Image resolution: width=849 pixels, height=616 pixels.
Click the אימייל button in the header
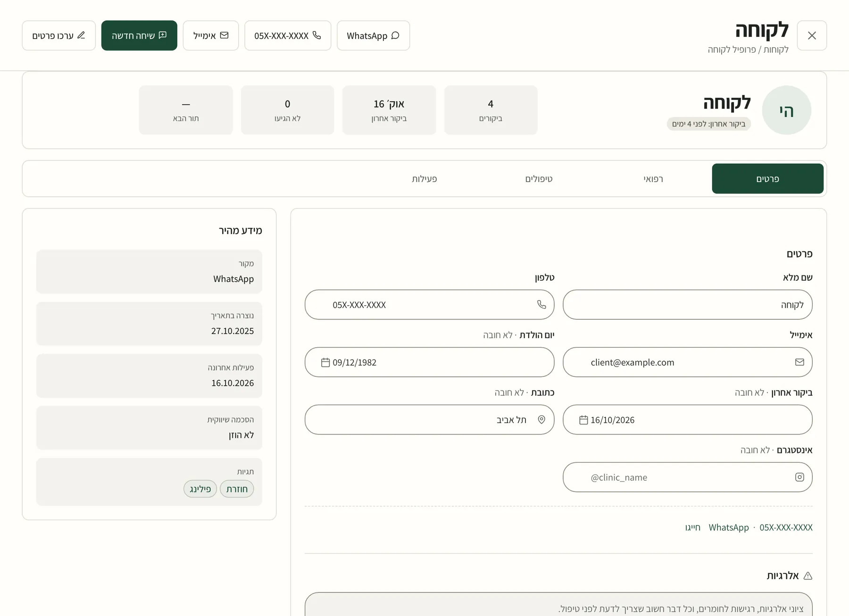click(x=211, y=35)
